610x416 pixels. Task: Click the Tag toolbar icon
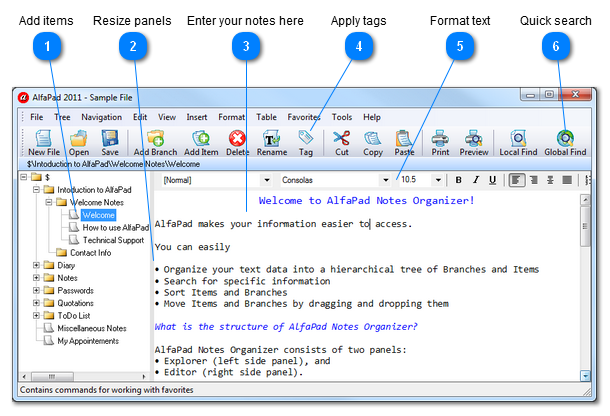tap(306, 137)
